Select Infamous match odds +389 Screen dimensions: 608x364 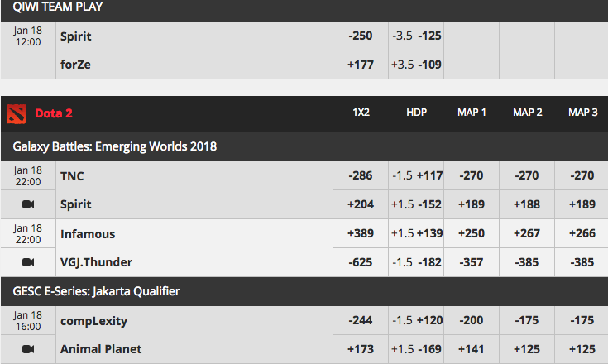click(x=361, y=233)
